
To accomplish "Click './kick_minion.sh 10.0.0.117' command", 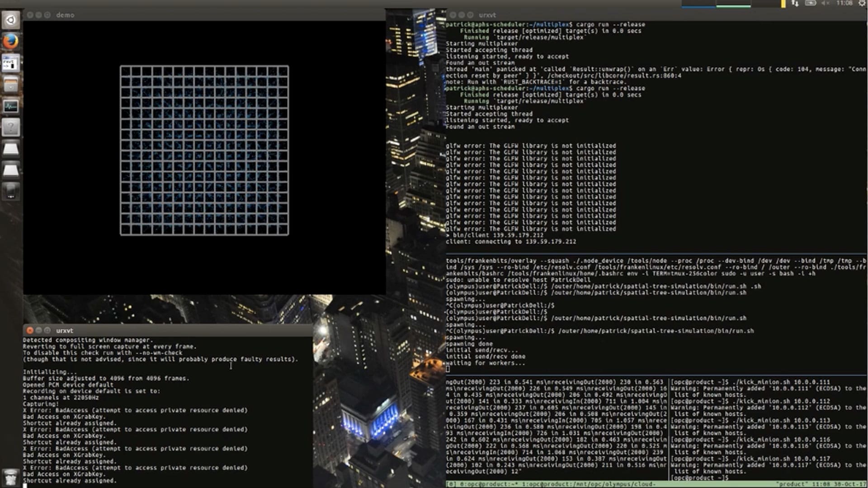I will [781, 459].
